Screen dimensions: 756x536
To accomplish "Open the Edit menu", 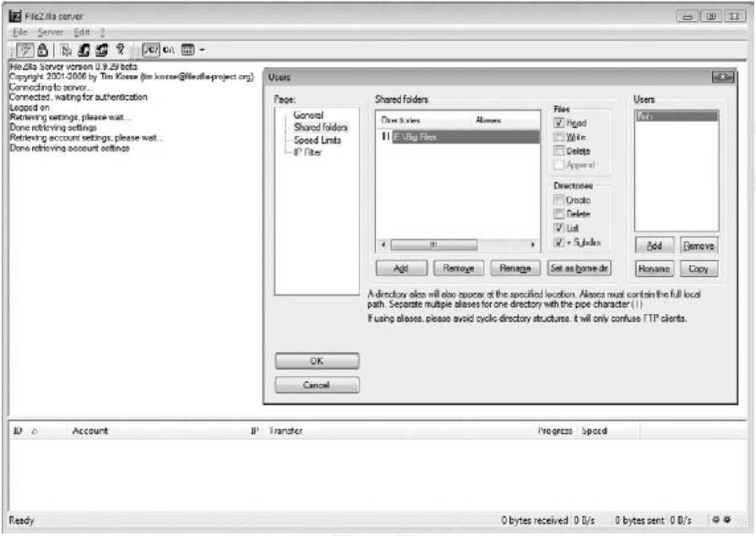I will (x=81, y=32).
